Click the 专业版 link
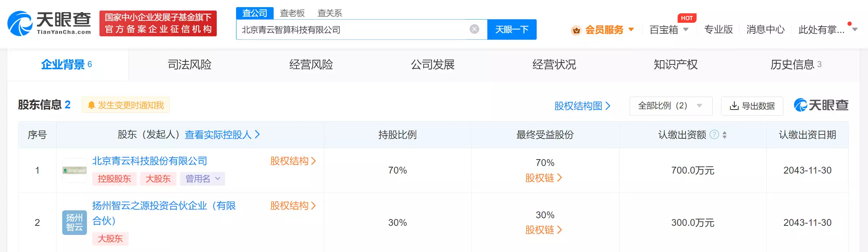 [x=718, y=30]
